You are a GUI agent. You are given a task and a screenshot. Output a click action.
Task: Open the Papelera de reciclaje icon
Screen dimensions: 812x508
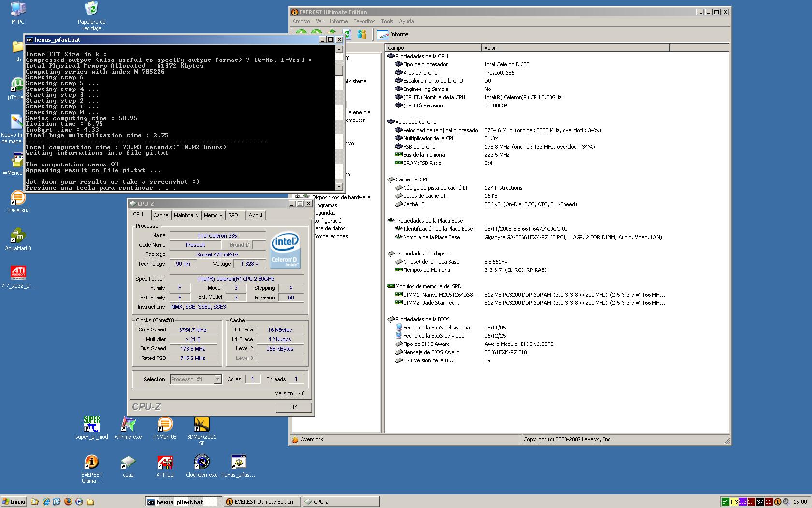[x=91, y=16]
